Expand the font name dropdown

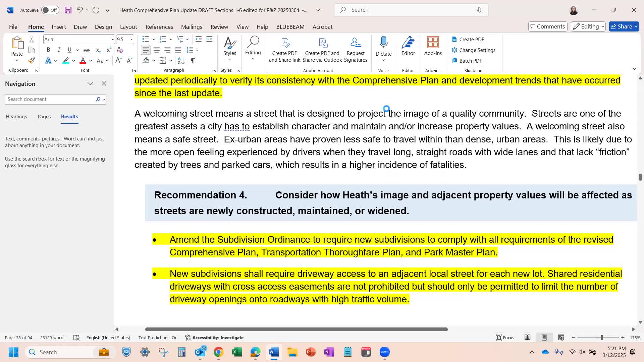(x=112, y=40)
